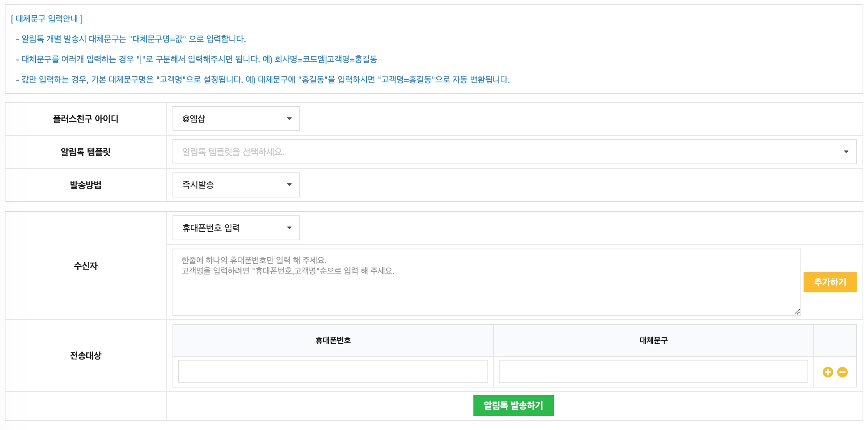Click the chevron on the 알림톡 템플릿 field
The height and width of the screenshot is (430, 868).
pyautogui.click(x=847, y=152)
